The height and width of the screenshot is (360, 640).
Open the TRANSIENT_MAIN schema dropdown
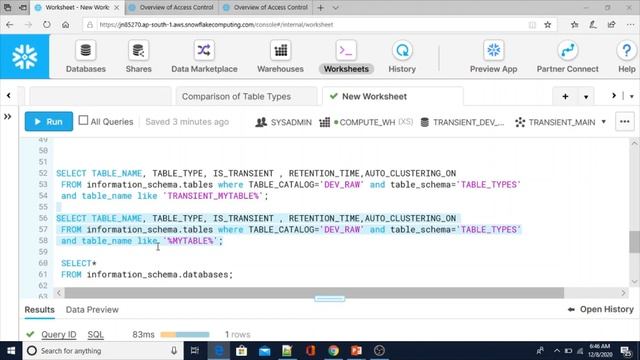coord(560,122)
